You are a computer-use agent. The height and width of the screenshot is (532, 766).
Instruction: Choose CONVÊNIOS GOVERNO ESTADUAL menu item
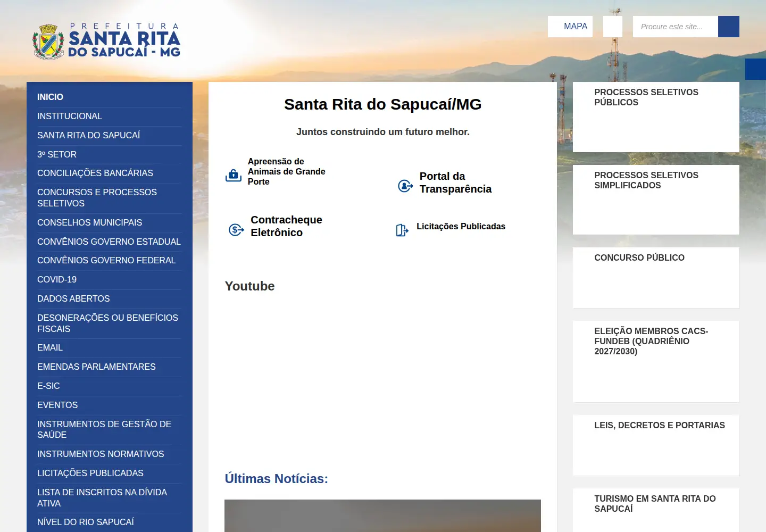109,242
